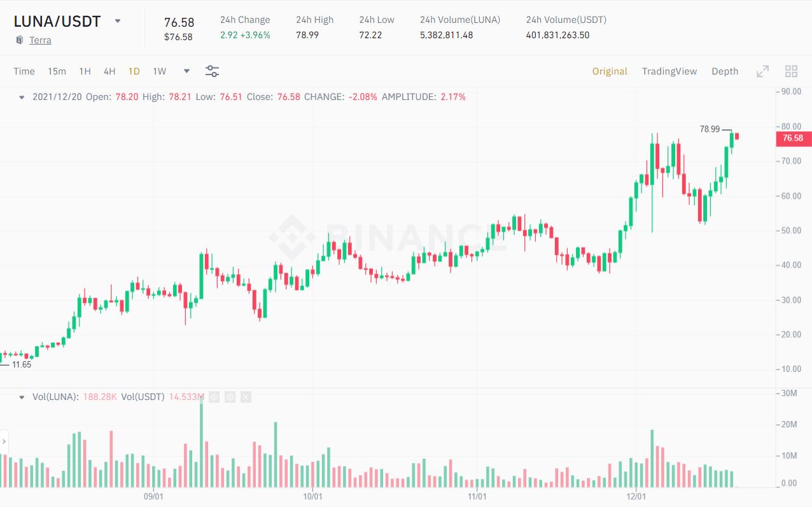Click the 20M volume axis label
Viewport: 812px width, 507px height.
789,425
